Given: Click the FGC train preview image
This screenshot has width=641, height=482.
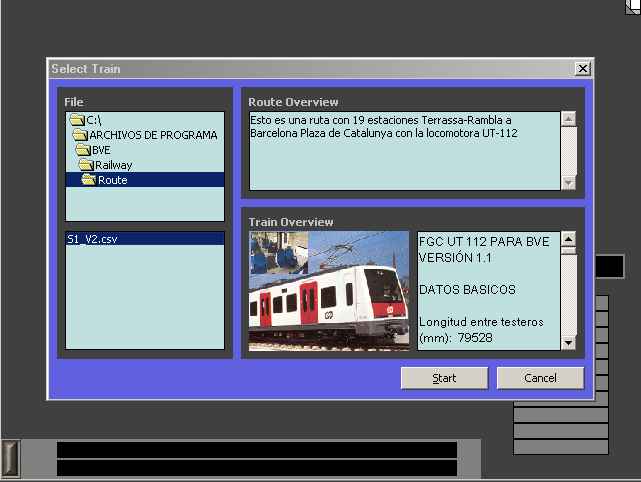Looking at the screenshot, I should click(x=329, y=291).
